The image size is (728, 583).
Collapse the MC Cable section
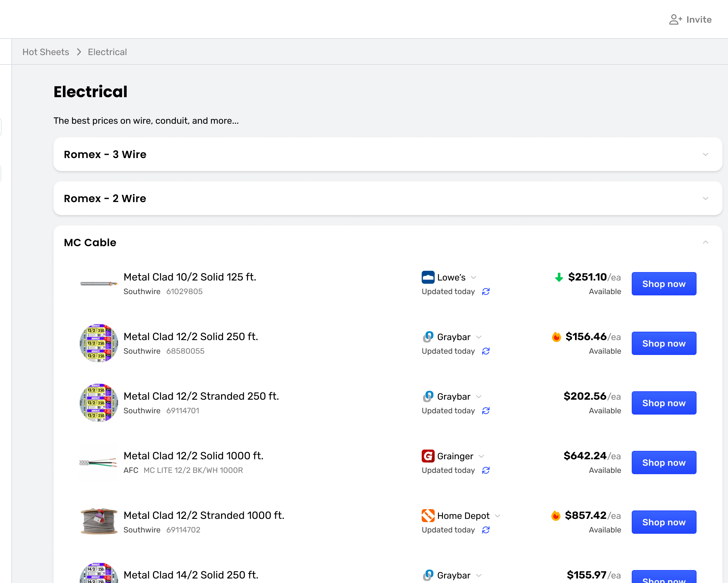705,243
